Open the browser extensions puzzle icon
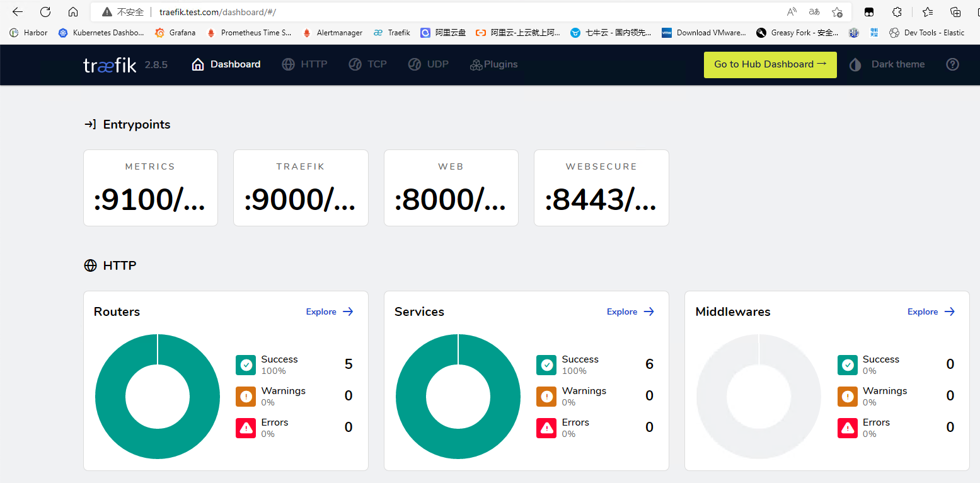This screenshot has height=483, width=980. [x=897, y=12]
